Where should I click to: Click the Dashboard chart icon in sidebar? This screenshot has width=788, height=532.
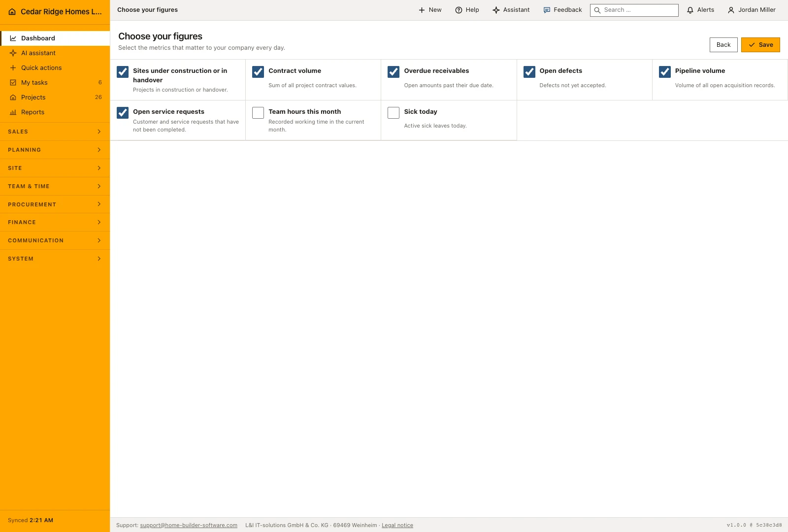13,38
